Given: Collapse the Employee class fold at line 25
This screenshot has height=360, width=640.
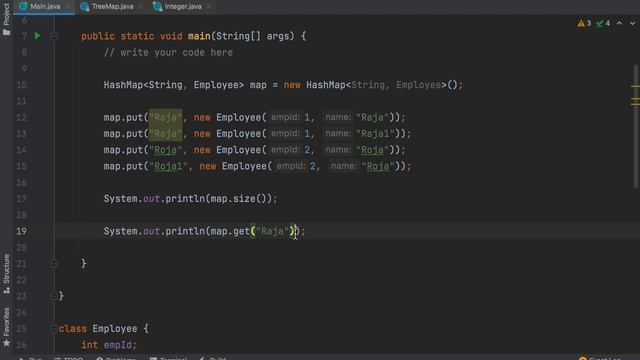Looking at the screenshot, I should [x=54, y=329].
